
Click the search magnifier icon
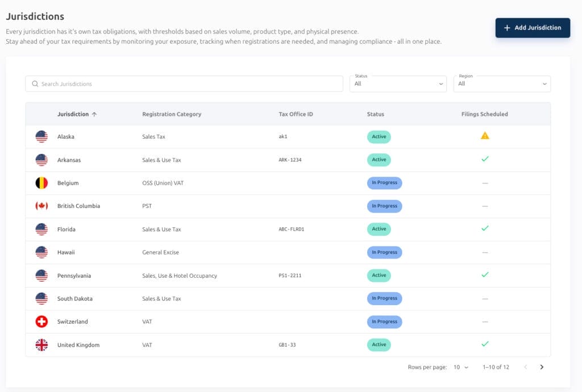click(35, 84)
